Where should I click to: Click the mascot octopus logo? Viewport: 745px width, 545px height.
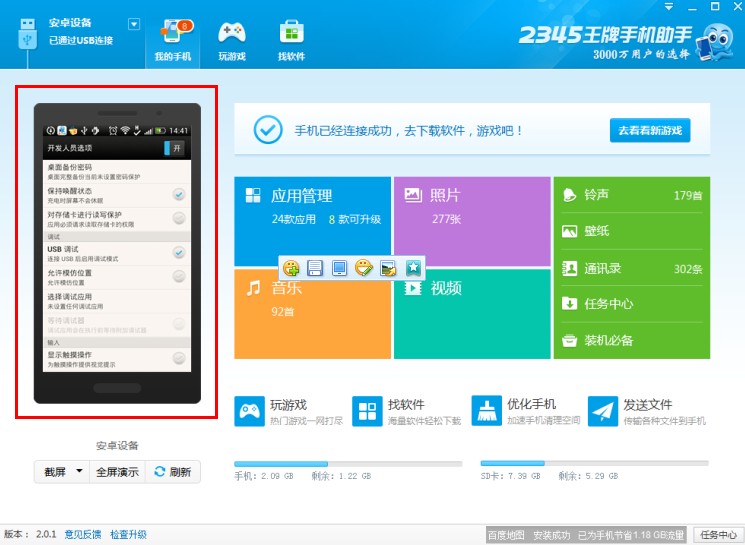[x=716, y=42]
